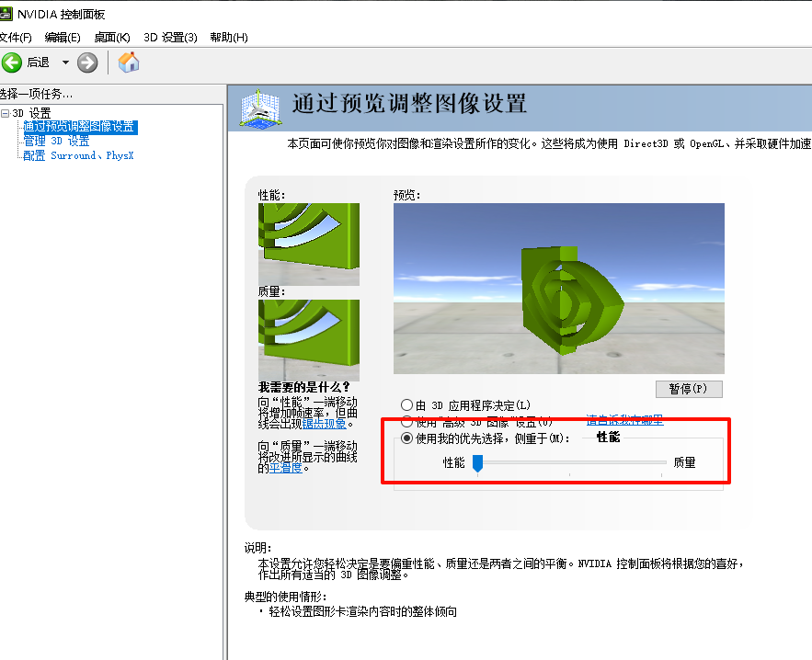Image resolution: width=812 pixels, height=660 pixels.
Task: Click the 说明: label
Action: point(257,548)
